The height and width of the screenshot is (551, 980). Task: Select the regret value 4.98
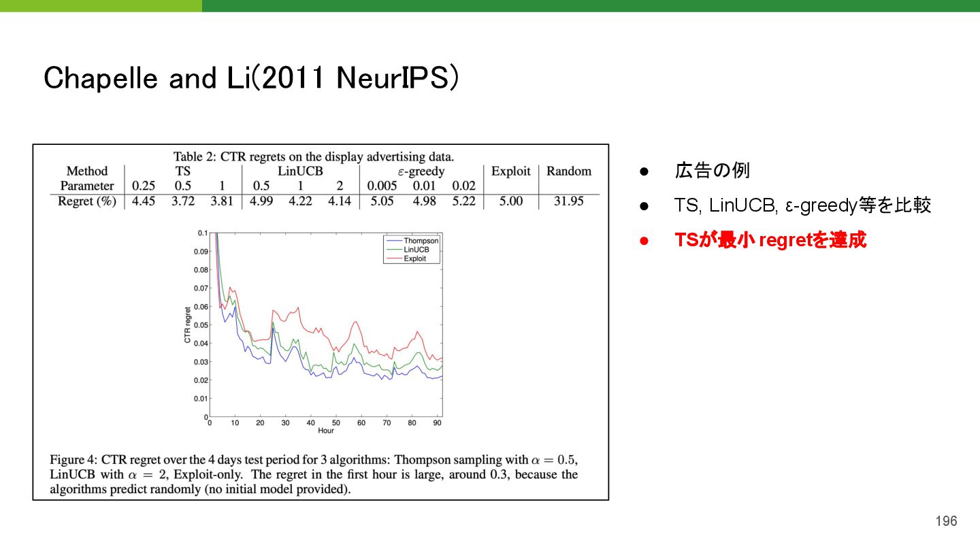tap(424, 201)
